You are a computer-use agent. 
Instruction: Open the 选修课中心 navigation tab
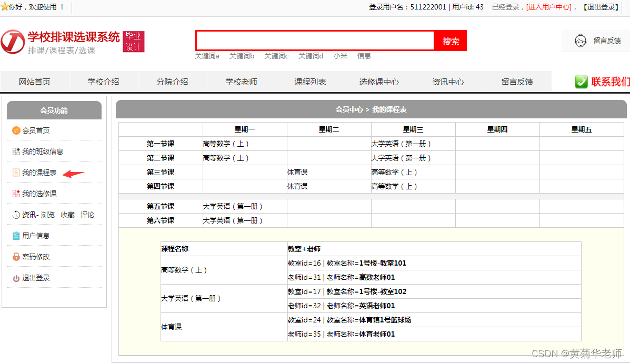379,82
